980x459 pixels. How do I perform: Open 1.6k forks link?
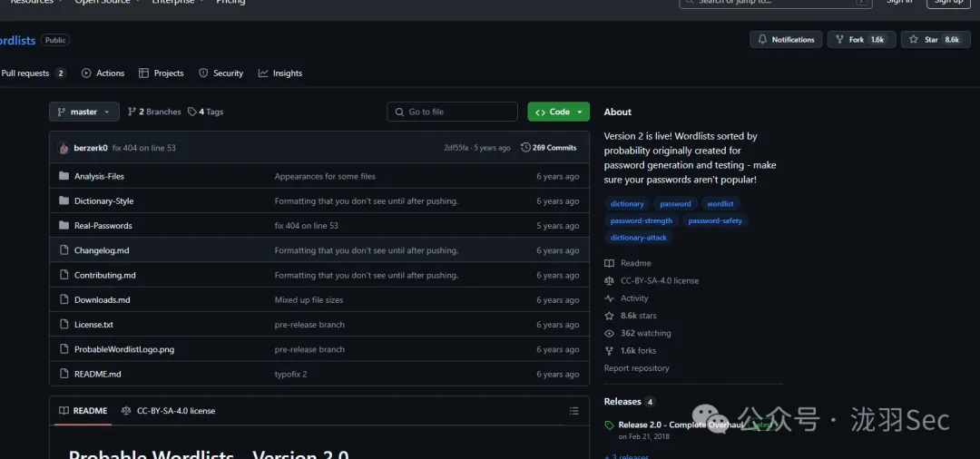click(x=631, y=351)
